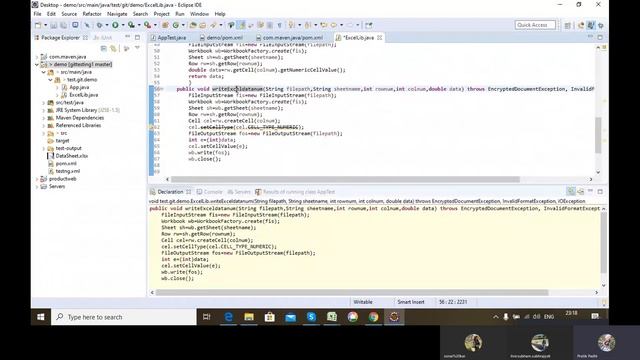The image size is (640, 360).
Task: Click the Search flashlight toolbar icon
Action: 213,25
